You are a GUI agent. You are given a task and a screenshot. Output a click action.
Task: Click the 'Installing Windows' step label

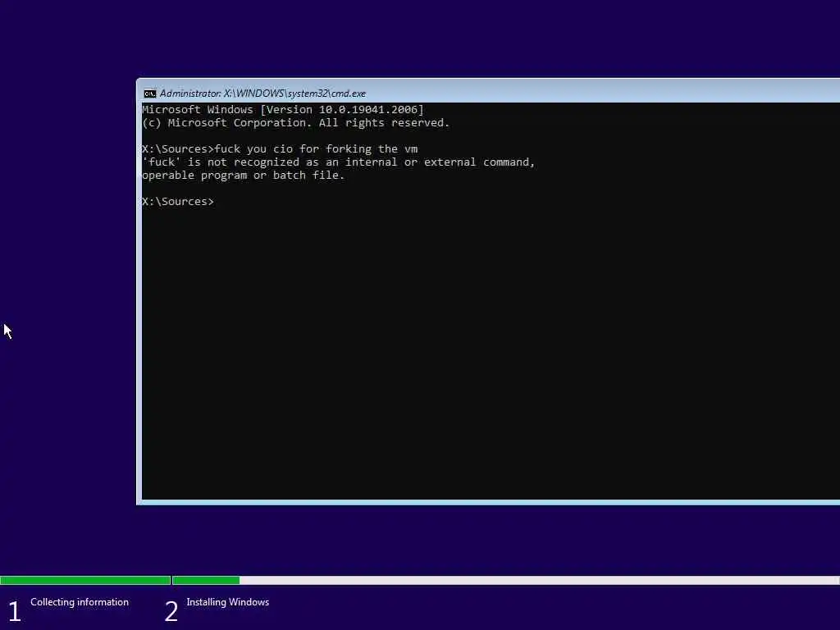(228, 602)
